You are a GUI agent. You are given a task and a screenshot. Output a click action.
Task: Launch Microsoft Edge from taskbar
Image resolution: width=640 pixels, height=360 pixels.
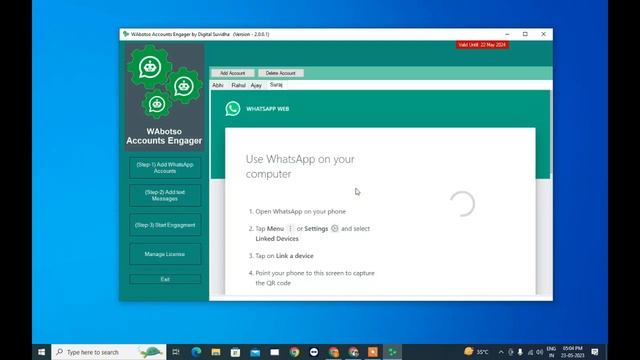point(196,352)
